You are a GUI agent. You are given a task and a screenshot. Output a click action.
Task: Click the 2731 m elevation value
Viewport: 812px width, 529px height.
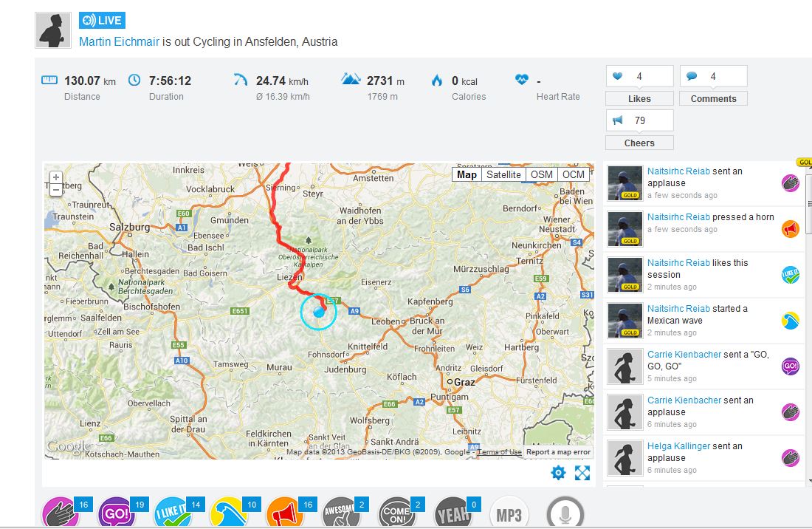[x=386, y=81]
